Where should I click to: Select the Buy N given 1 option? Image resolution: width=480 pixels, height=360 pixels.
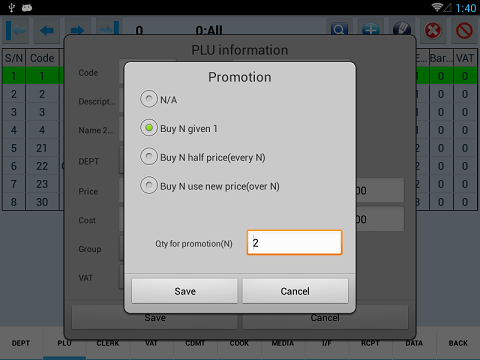click(149, 128)
